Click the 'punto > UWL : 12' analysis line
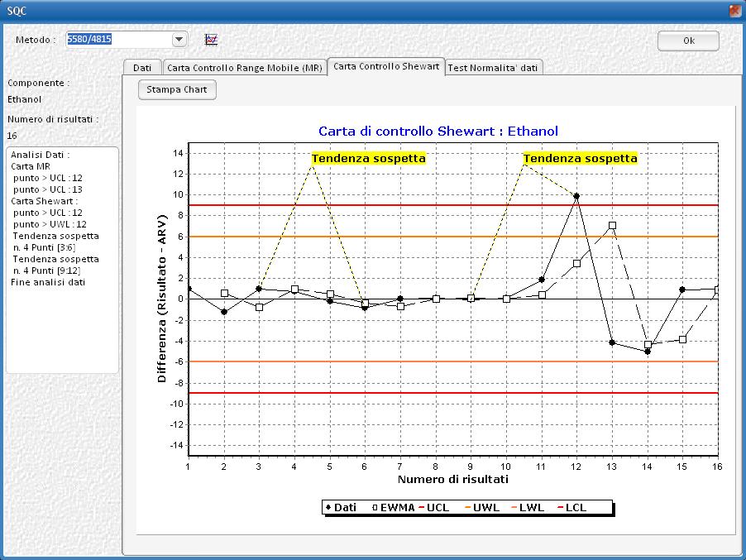746x560 pixels. click(x=50, y=224)
